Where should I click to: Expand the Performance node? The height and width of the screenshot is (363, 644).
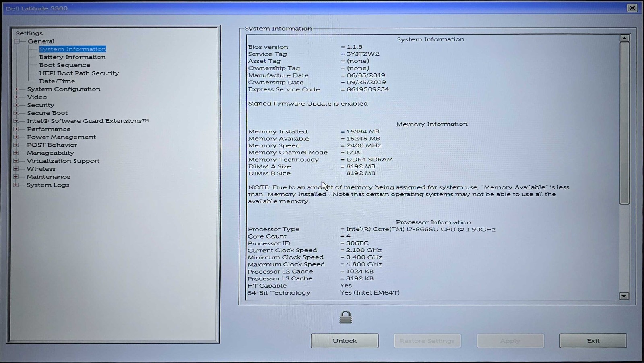17,129
